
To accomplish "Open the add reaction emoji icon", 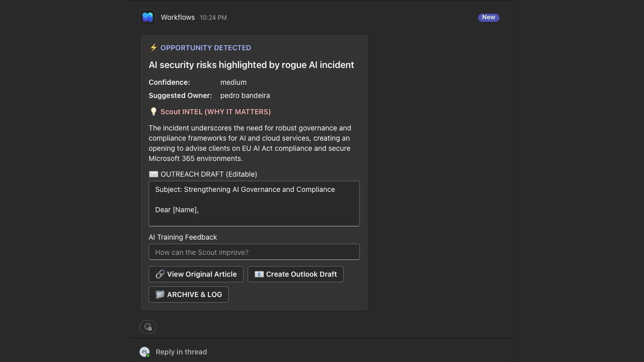I will click(x=148, y=327).
